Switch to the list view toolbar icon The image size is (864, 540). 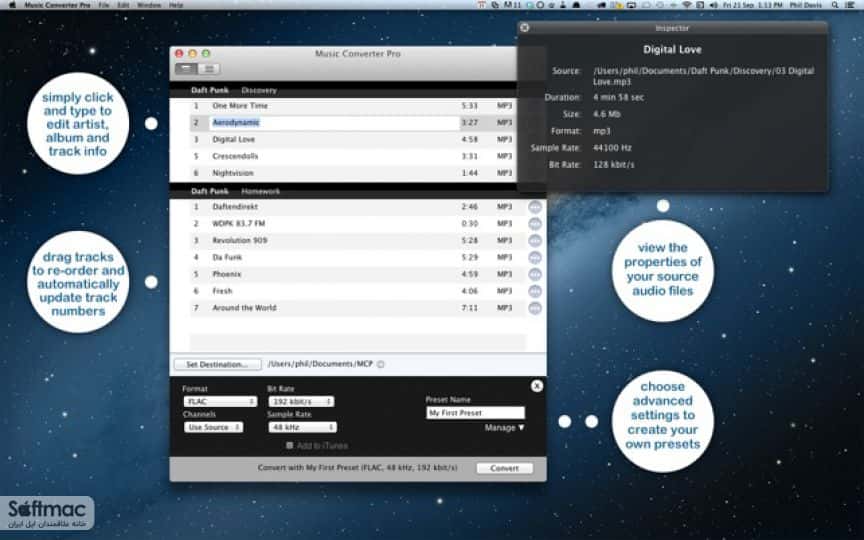click(186, 68)
